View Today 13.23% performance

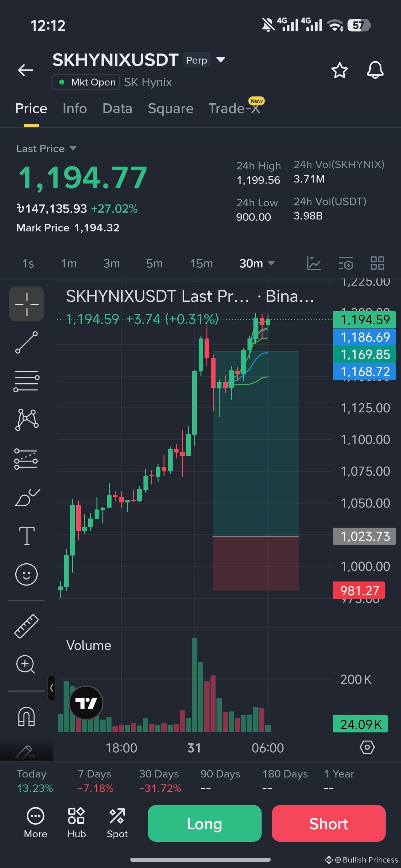35,781
